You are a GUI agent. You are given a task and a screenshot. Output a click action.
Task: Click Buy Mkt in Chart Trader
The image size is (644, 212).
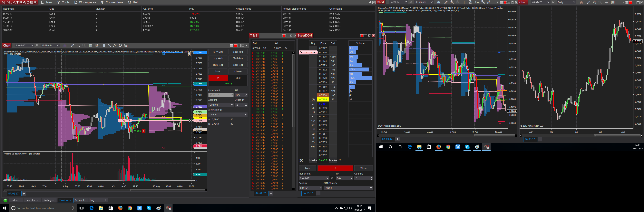tap(218, 52)
